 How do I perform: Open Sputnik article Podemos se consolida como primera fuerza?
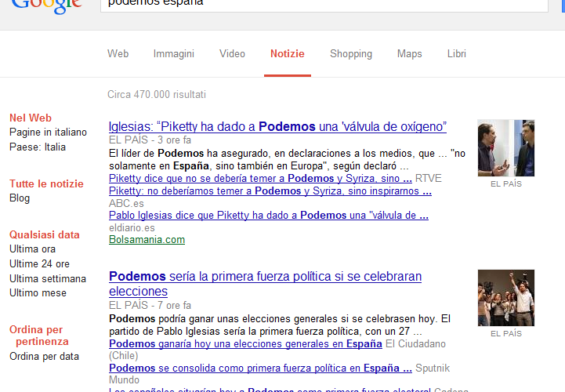[x=260, y=368]
